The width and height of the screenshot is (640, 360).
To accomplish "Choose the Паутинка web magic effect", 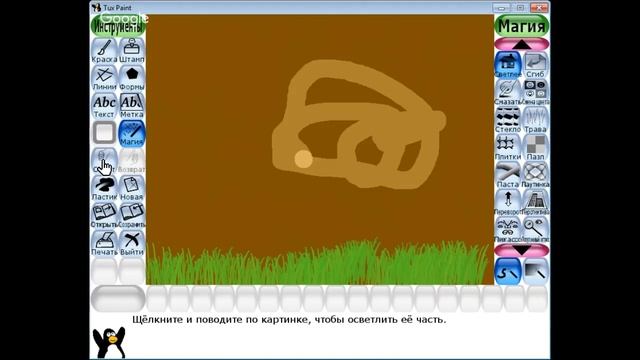I will pyautogui.click(x=535, y=175).
